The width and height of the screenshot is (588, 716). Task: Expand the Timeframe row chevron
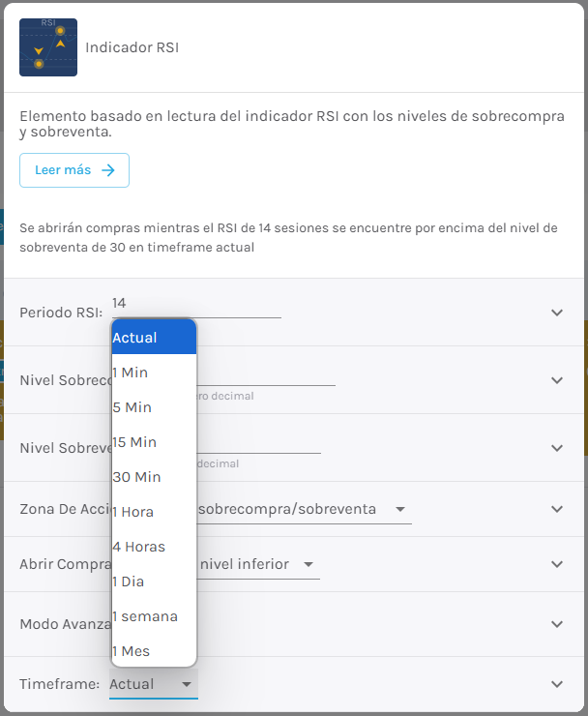tap(557, 683)
